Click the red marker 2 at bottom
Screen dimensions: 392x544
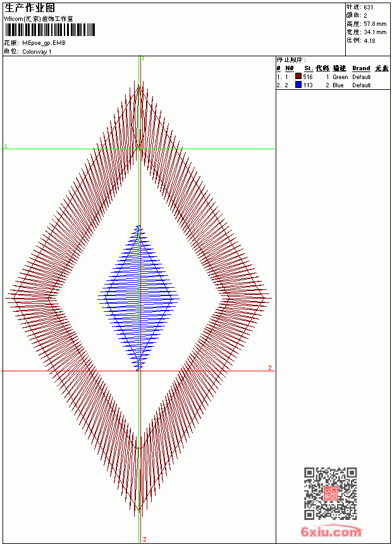(x=145, y=539)
